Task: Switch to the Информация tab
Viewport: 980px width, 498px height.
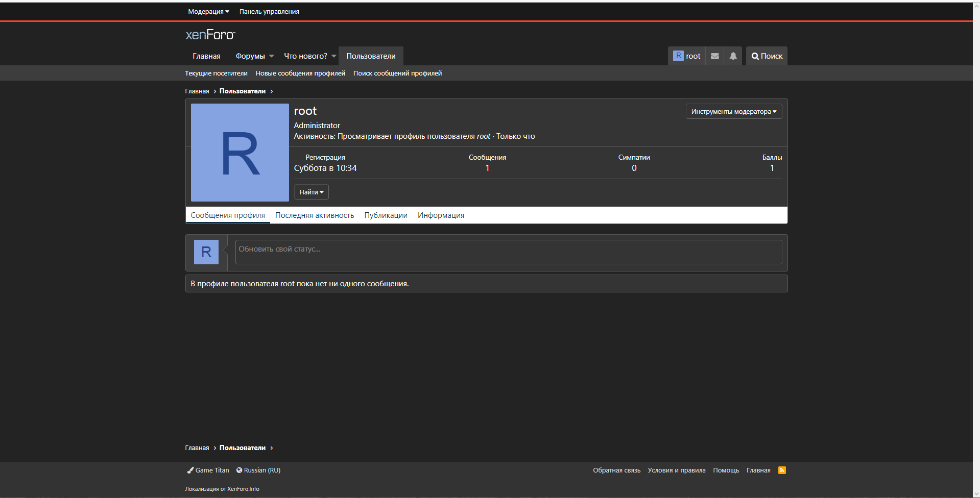Action: (x=441, y=215)
